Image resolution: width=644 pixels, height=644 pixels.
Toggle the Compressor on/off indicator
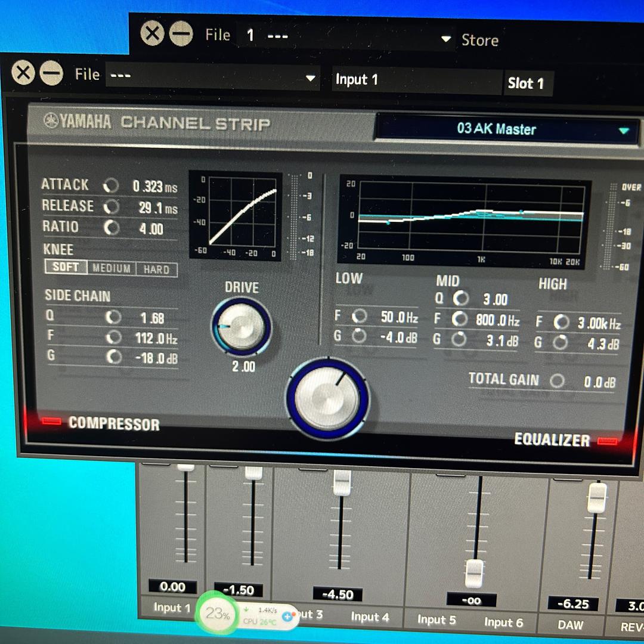[x=52, y=422]
